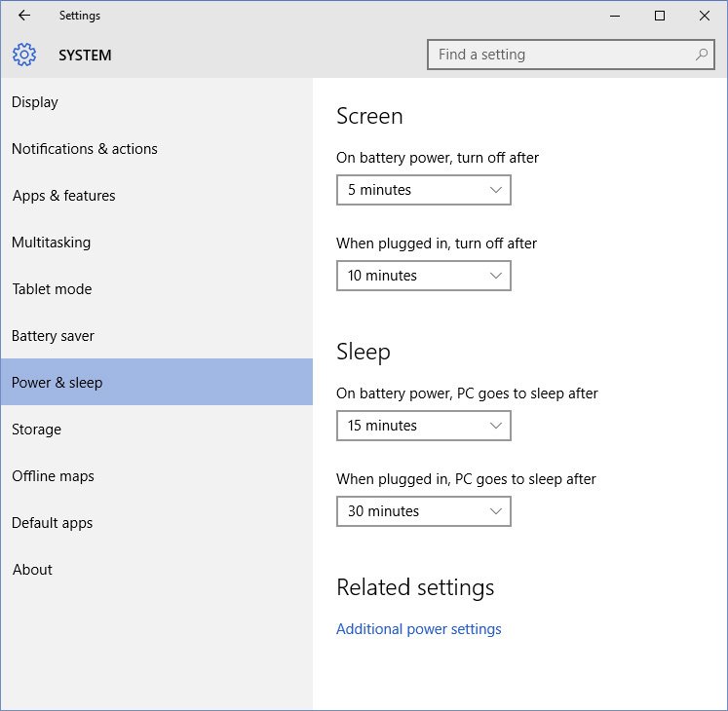Click in the Find a setting box
This screenshot has height=711, width=728.
coord(560,55)
